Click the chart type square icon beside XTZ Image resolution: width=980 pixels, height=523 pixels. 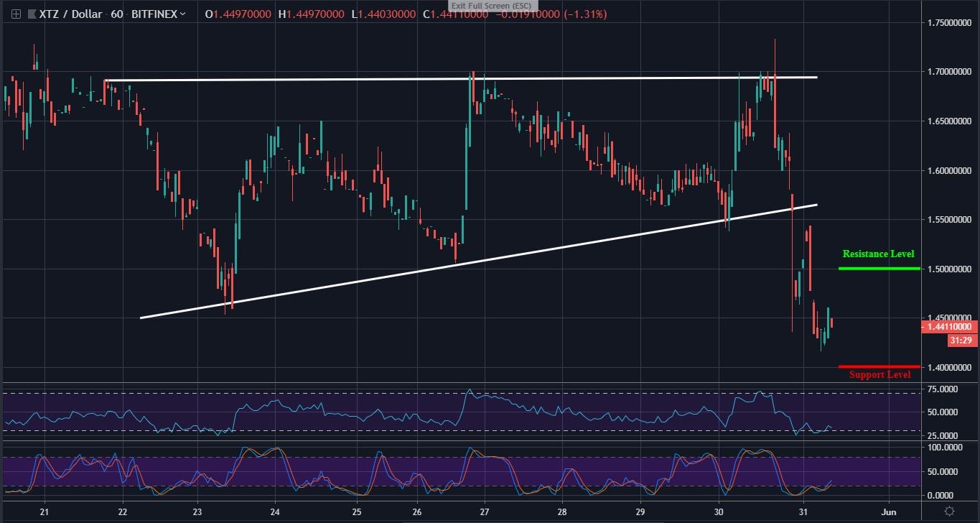pyautogui.click(x=29, y=13)
